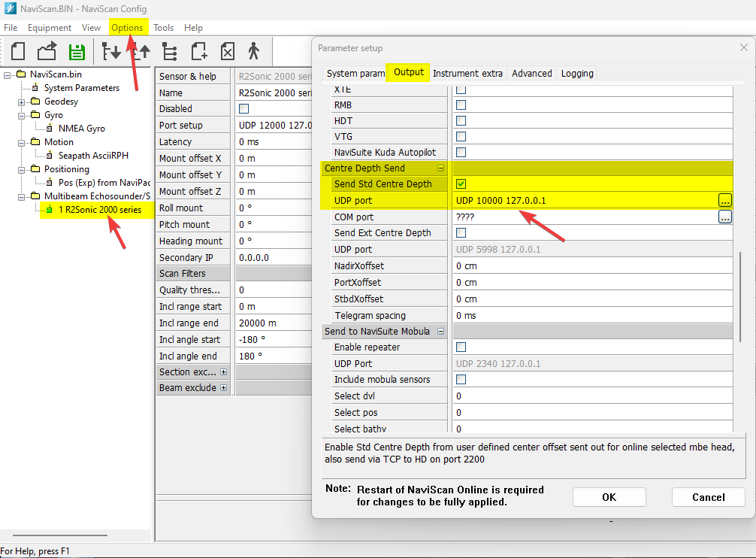Select the NMEA Gyro tree item
The width and height of the screenshot is (756, 558).
pyautogui.click(x=81, y=129)
